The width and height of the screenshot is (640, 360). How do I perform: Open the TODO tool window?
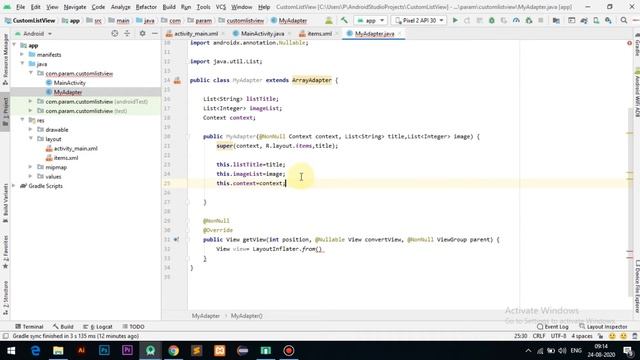[x=133, y=327]
